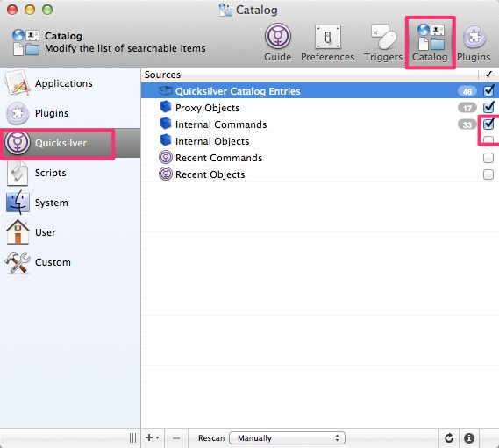This screenshot has width=499, height=448.
Task: Click the Catalog title bar proxy icon
Action: pyautogui.click(x=225, y=10)
